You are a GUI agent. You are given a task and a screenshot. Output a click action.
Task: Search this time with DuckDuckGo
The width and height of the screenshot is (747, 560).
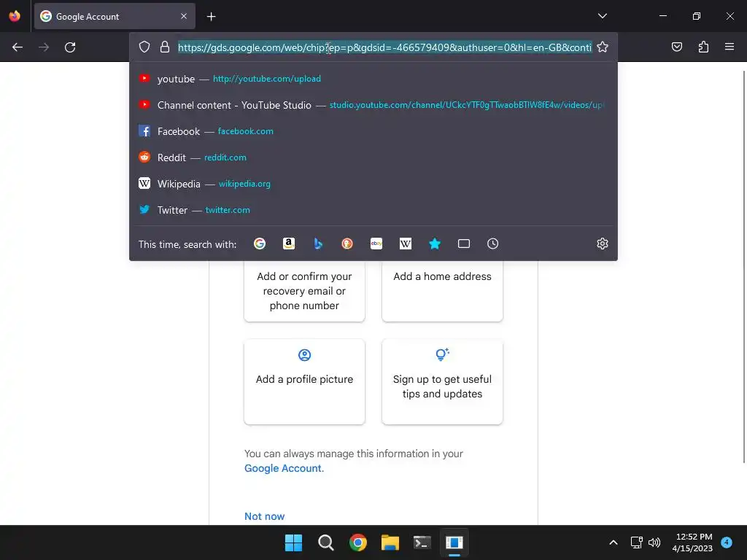347,244
